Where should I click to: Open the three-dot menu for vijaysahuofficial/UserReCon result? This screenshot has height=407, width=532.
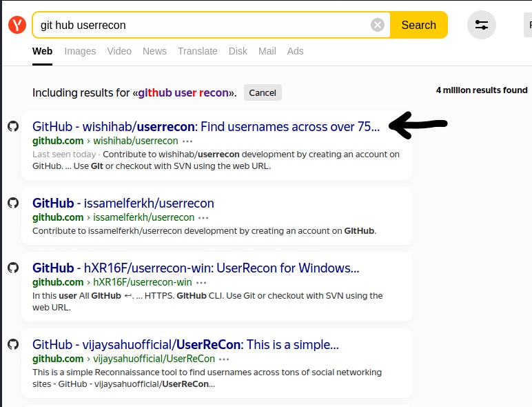[224, 359]
